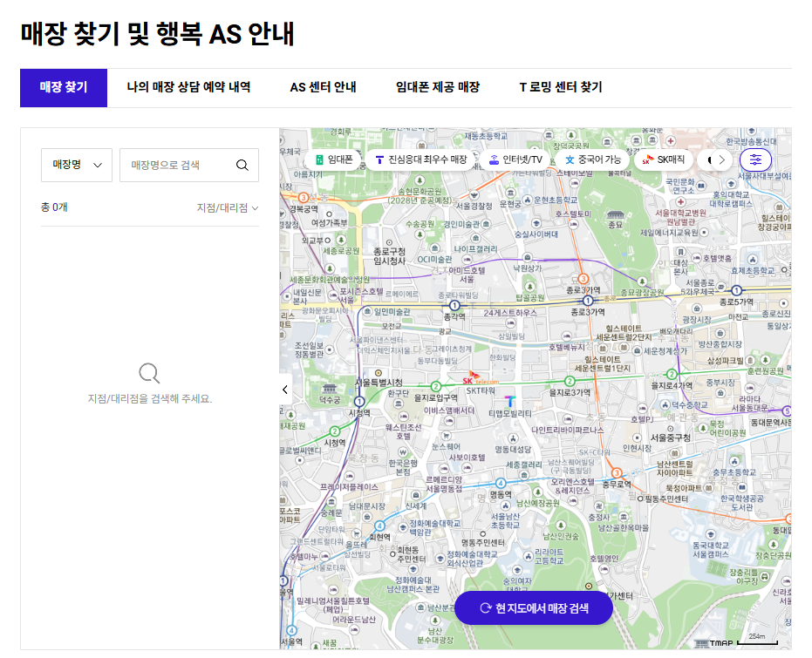Show more filter chips with right arrow

(x=721, y=159)
